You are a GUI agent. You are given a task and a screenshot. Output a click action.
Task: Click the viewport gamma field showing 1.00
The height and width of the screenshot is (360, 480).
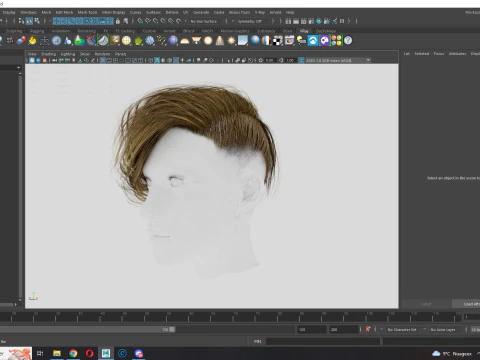290,60
